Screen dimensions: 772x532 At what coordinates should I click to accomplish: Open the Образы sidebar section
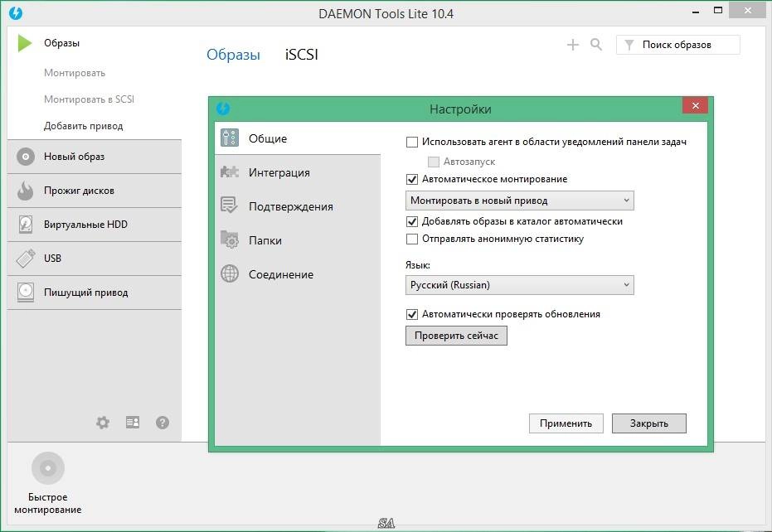94,43
